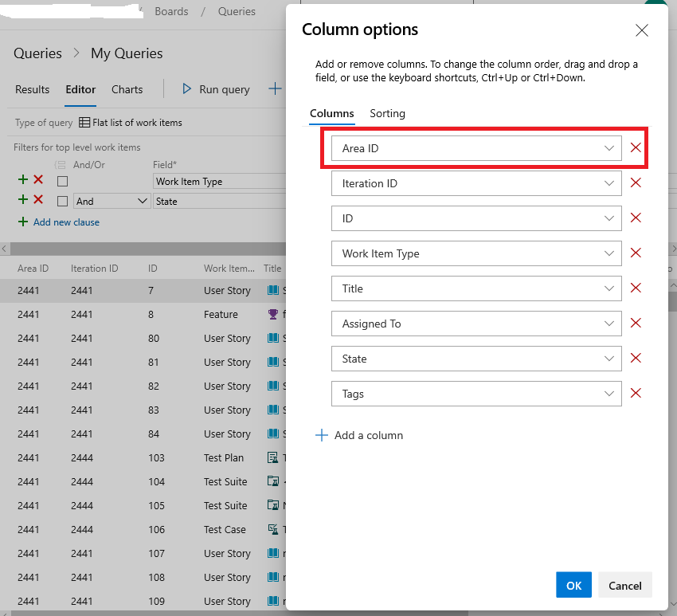Insert clause above Work Item Type row
This screenshot has height=616, width=677.
[x=22, y=181]
